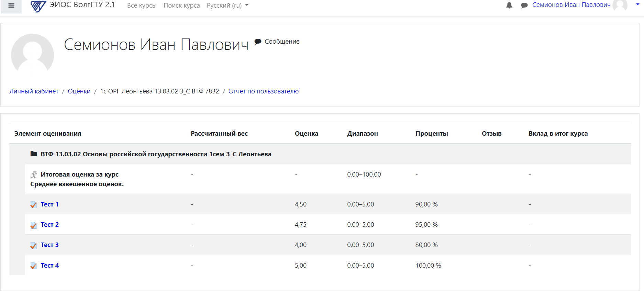
Task: Click Оценки breadcrumb link
Action: coord(79,91)
